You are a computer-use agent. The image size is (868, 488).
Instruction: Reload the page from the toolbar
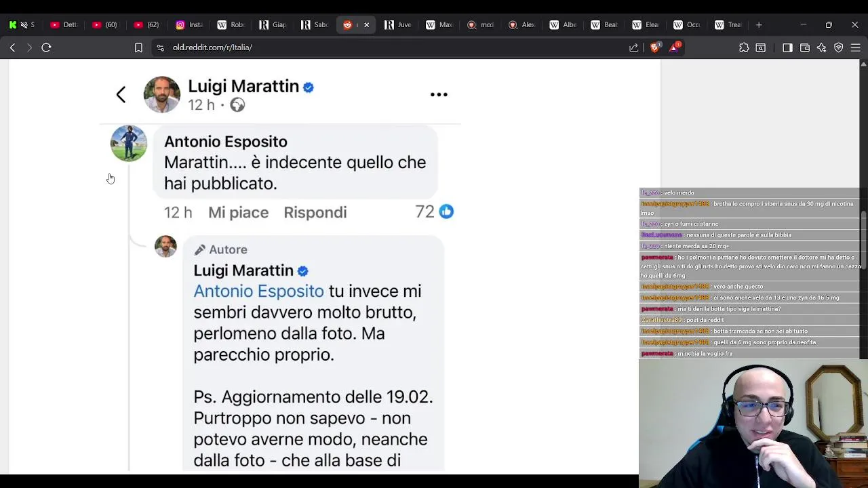(46, 47)
